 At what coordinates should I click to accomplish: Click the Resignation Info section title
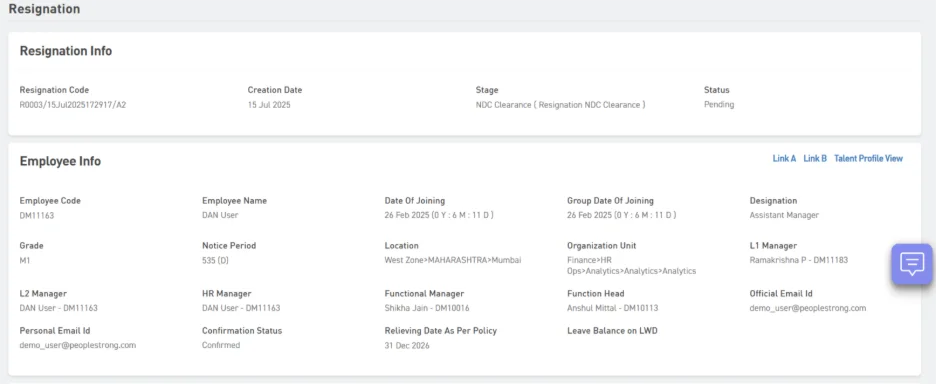pos(66,51)
